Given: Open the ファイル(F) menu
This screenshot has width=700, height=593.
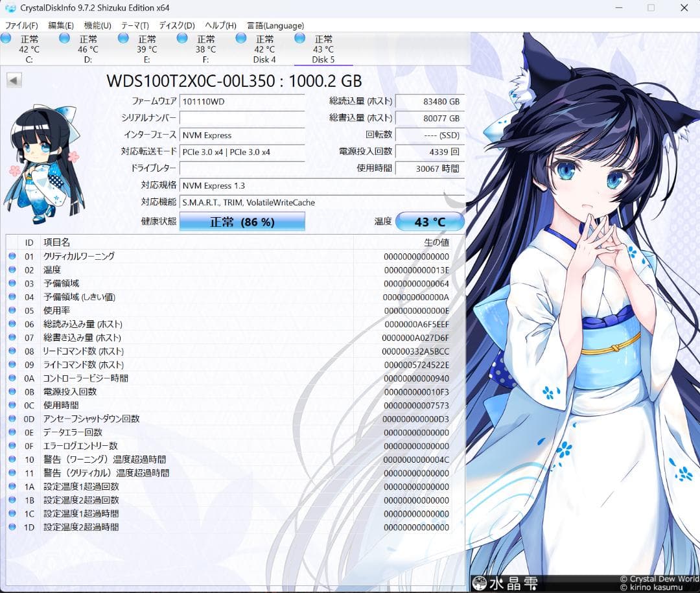Looking at the screenshot, I should pyautogui.click(x=21, y=25).
